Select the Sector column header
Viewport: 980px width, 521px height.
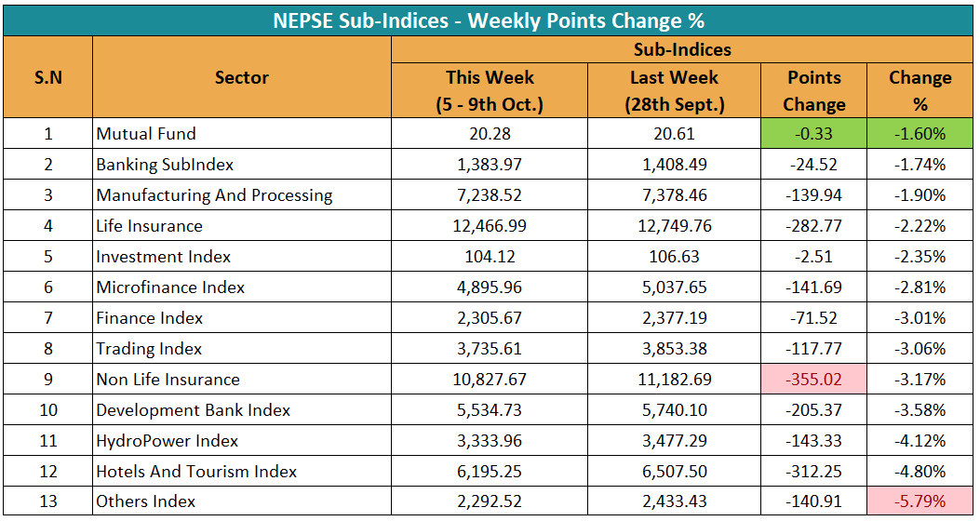(x=242, y=77)
